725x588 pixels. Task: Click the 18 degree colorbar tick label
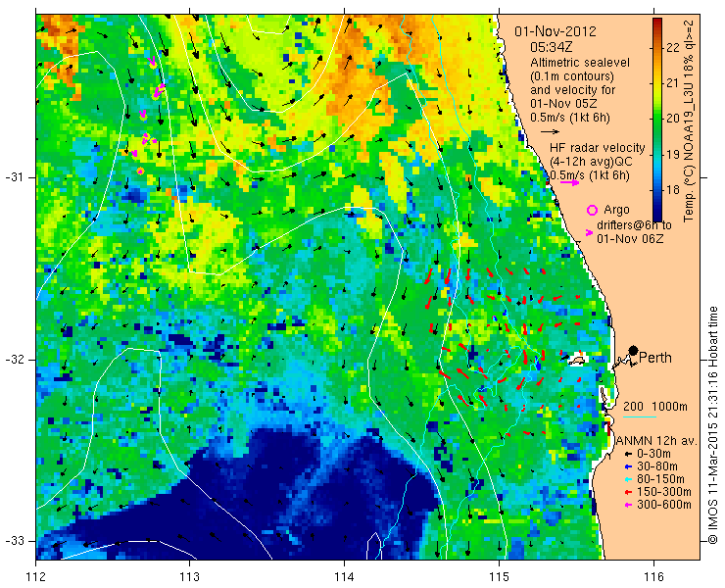673,190
